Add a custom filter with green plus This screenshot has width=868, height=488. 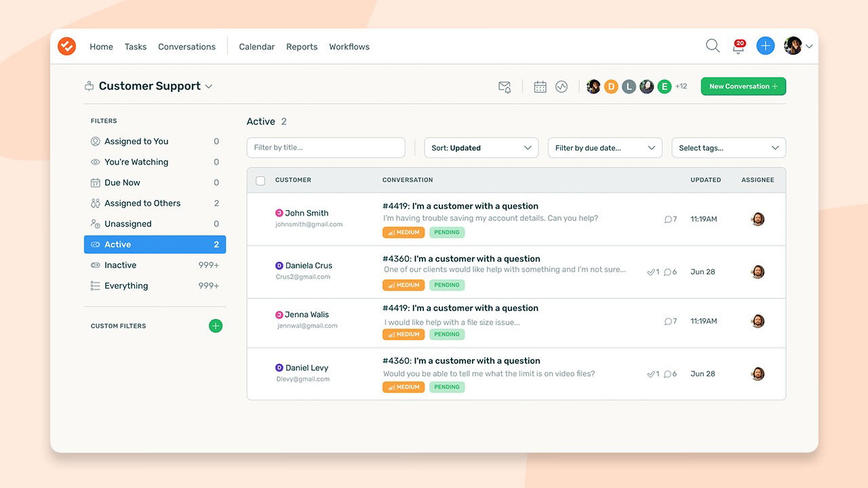216,326
